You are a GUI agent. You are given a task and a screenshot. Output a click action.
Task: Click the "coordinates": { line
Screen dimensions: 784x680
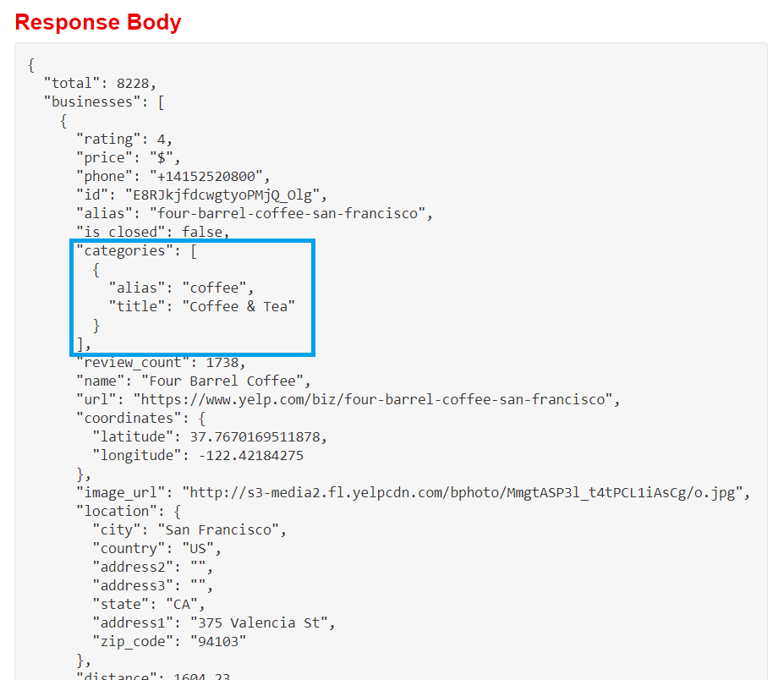(141, 418)
